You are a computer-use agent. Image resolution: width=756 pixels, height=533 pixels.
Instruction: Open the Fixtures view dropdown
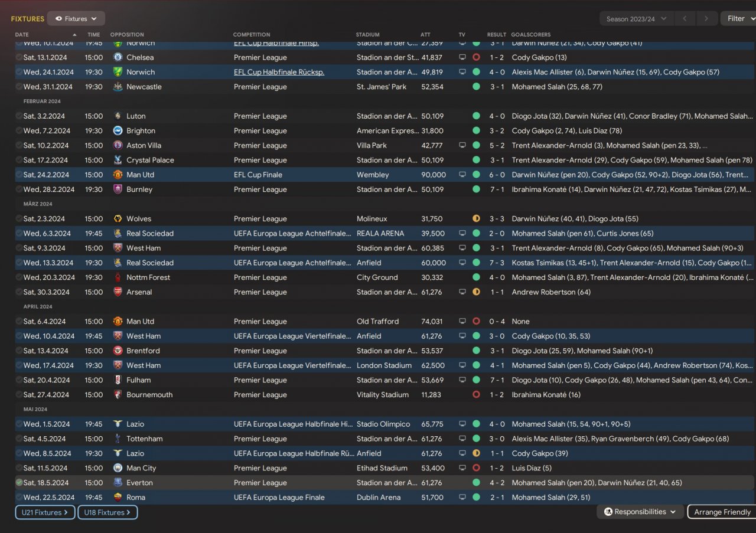pos(76,19)
